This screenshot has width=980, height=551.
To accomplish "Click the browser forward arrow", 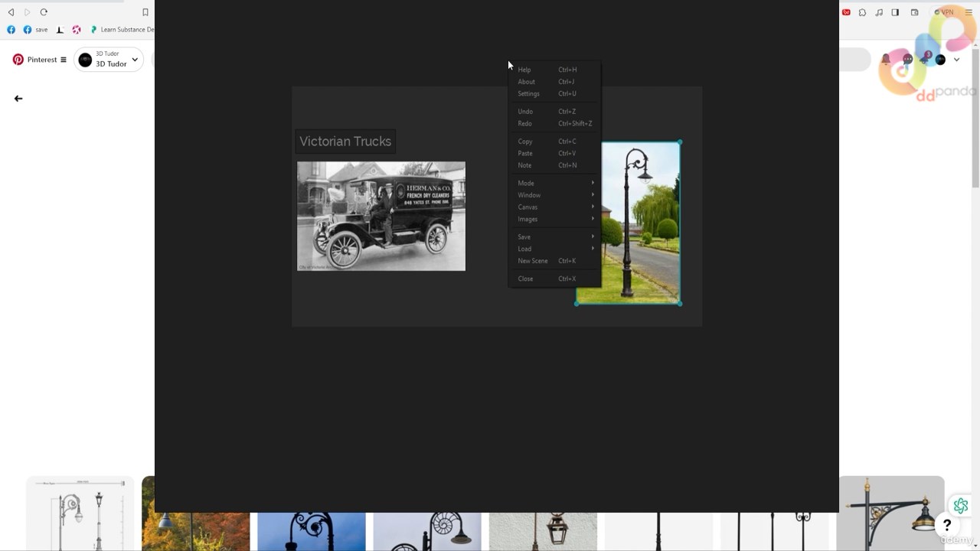I will [x=27, y=12].
